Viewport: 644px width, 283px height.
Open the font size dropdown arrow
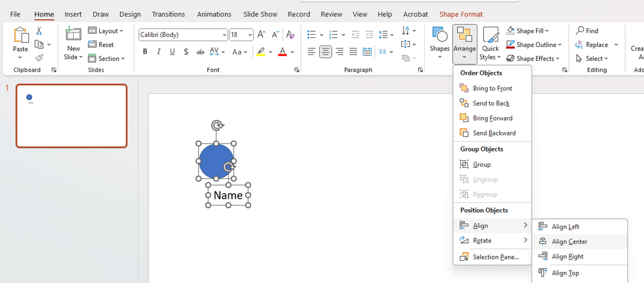(x=250, y=35)
